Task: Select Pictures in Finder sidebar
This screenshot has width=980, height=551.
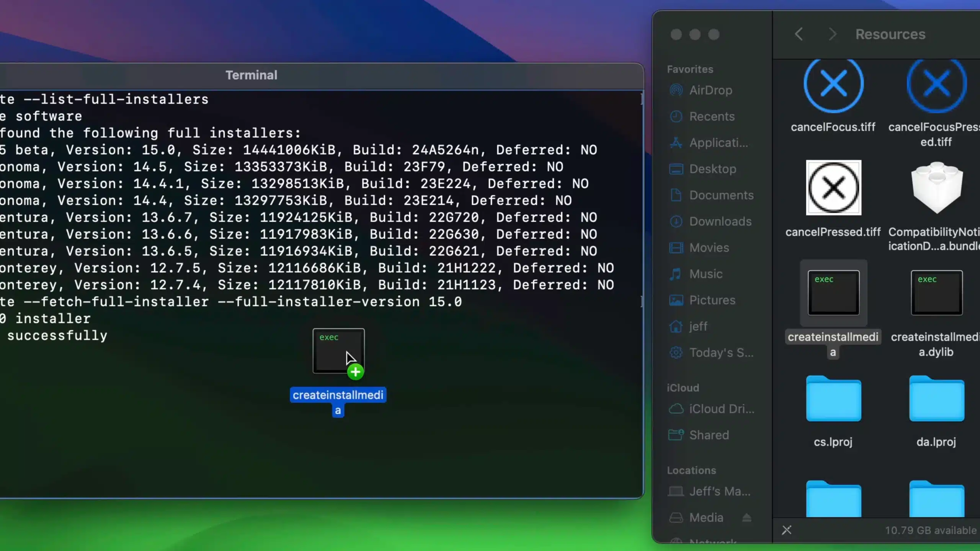Action: (712, 300)
